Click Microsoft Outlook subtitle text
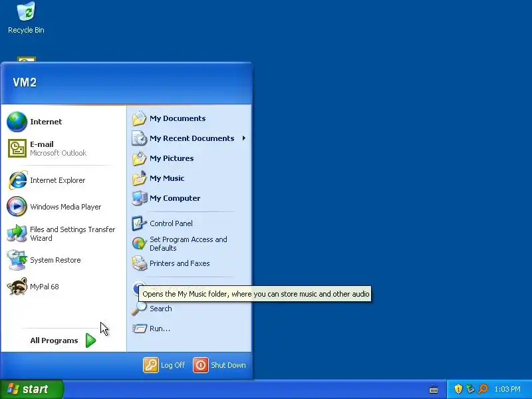Viewport: 532px width, 399px height. [x=58, y=153]
